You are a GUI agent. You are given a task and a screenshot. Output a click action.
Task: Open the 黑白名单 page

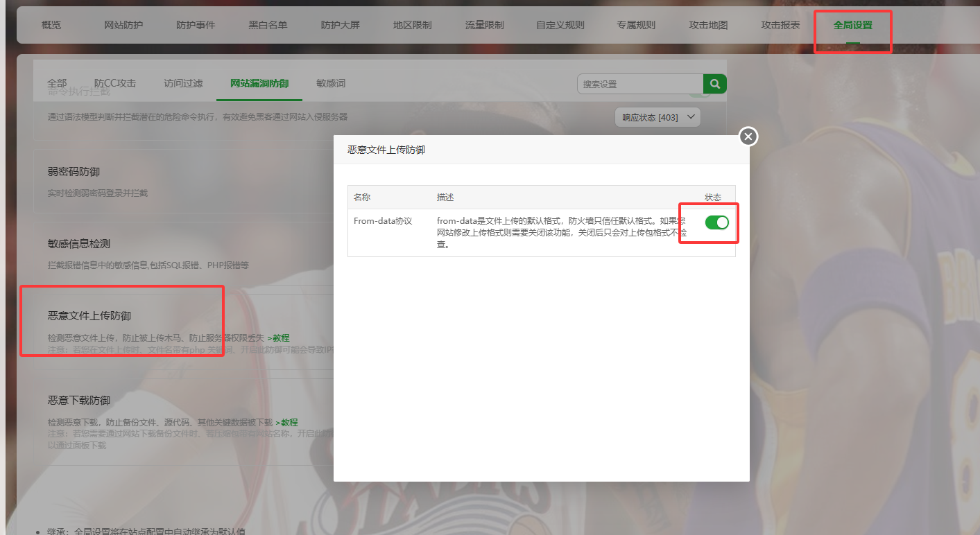point(268,24)
